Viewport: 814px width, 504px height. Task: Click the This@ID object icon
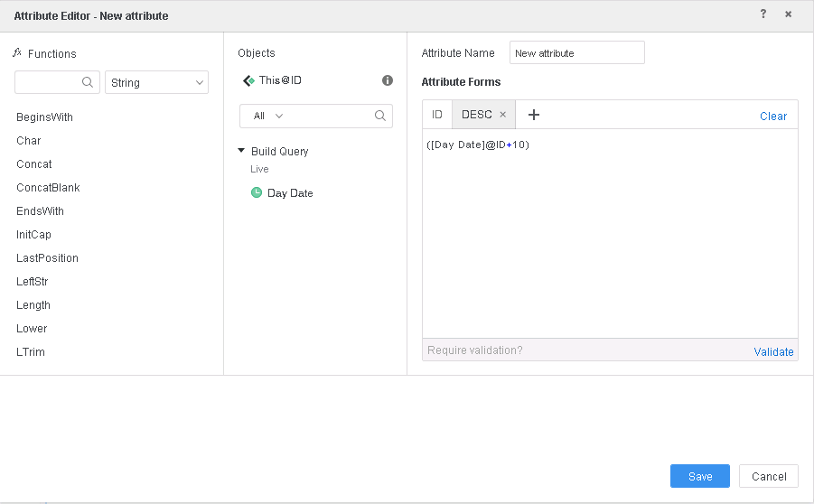pos(248,80)
